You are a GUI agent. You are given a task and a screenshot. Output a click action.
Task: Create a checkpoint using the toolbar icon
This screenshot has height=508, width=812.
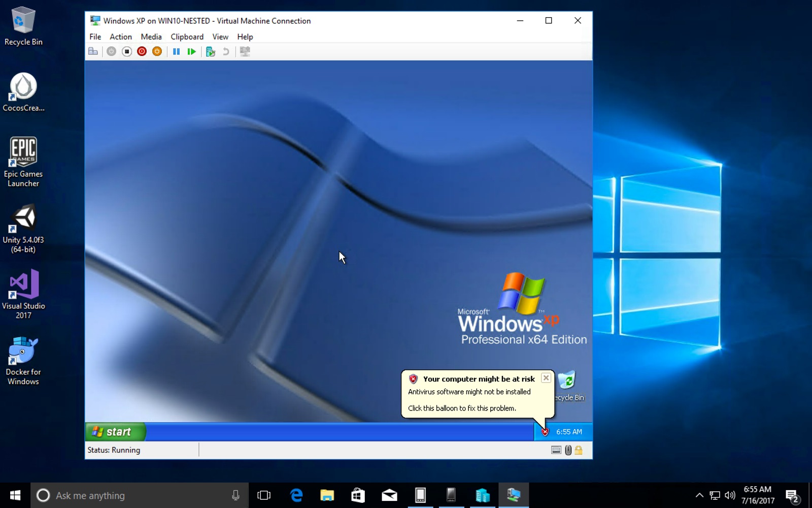click(211, 51)
